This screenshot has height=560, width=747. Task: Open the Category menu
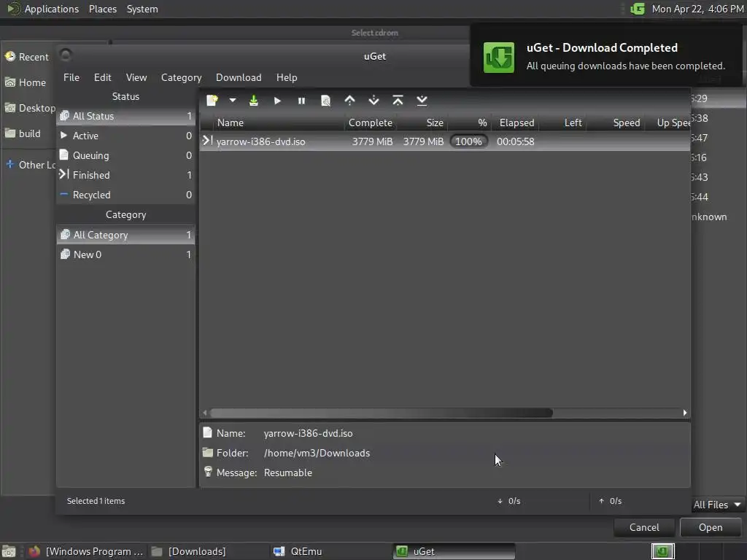click(181, 77)
